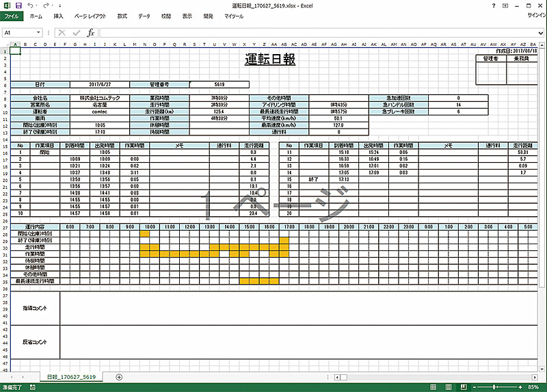Select the 運転日報 title cell
Viewport: 547px width, 392px height.
(270, 60)
